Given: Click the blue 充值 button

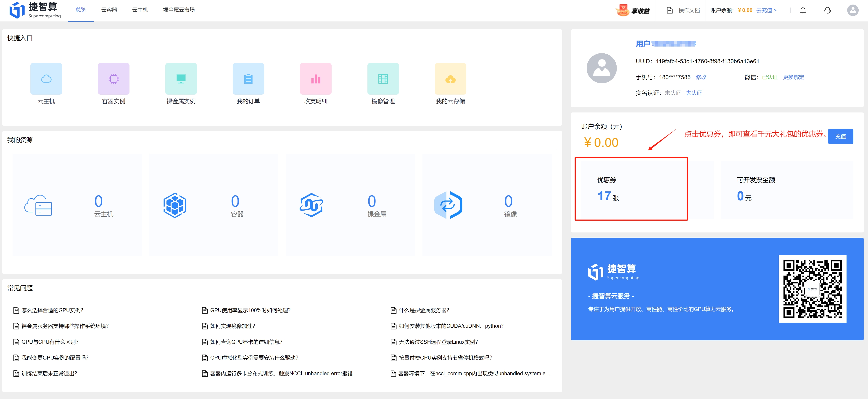Looking at the screenshot, I should pos(840,136).
